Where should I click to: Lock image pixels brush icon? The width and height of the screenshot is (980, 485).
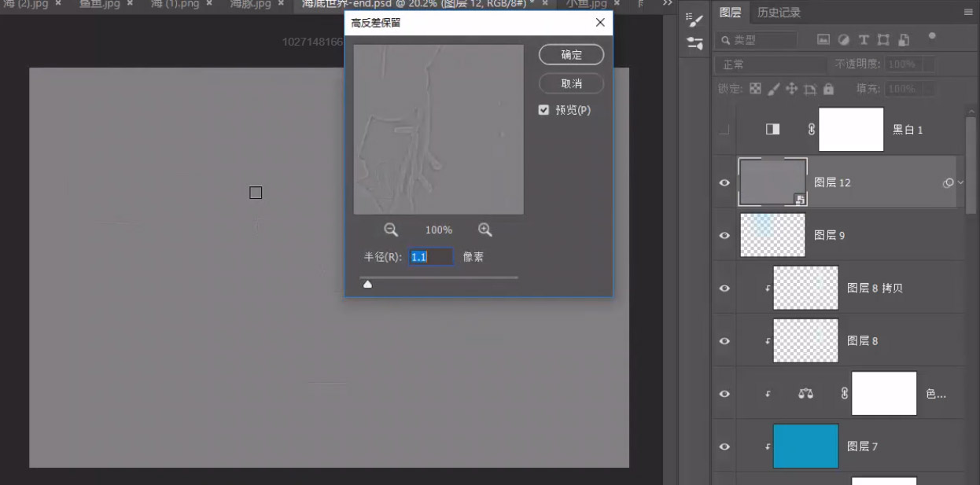pos(773,89)
